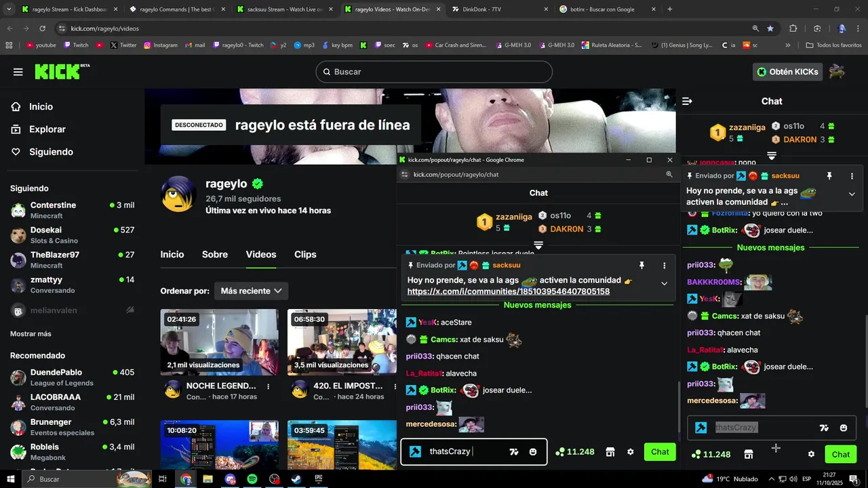Open Chrome tab search dropdown

click(9, 9)
